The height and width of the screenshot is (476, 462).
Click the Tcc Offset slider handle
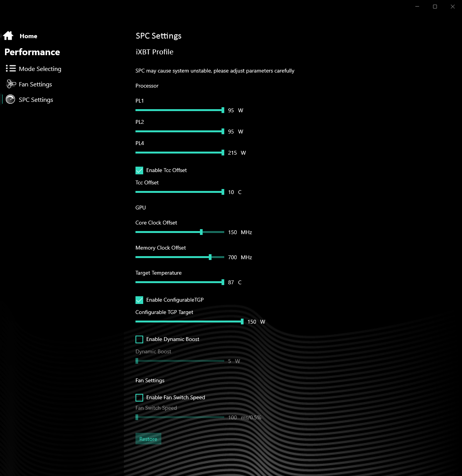click(x=223, y=192)
